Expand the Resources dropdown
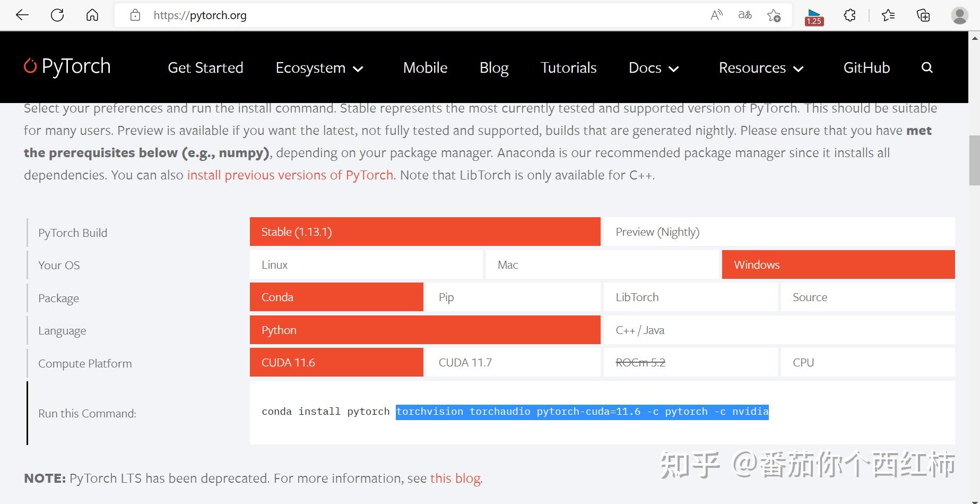Image resolution: width=980 pixels, height=504 pixels. click(761, 67)
